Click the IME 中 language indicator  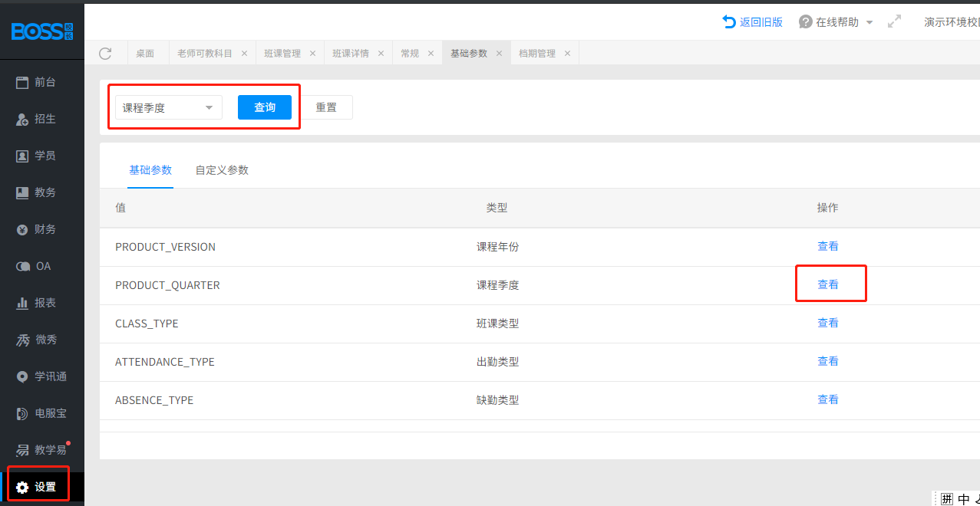point(964,500)
